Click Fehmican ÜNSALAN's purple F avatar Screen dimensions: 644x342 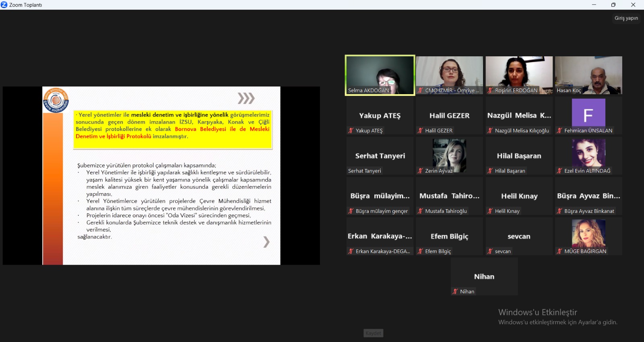[588, 113]
